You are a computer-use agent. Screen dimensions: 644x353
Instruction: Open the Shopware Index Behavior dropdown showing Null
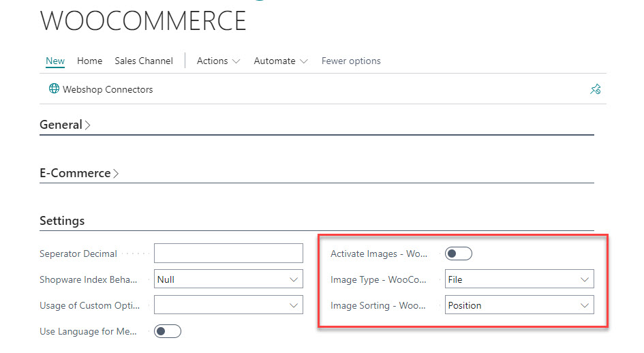tap(228, 279)
